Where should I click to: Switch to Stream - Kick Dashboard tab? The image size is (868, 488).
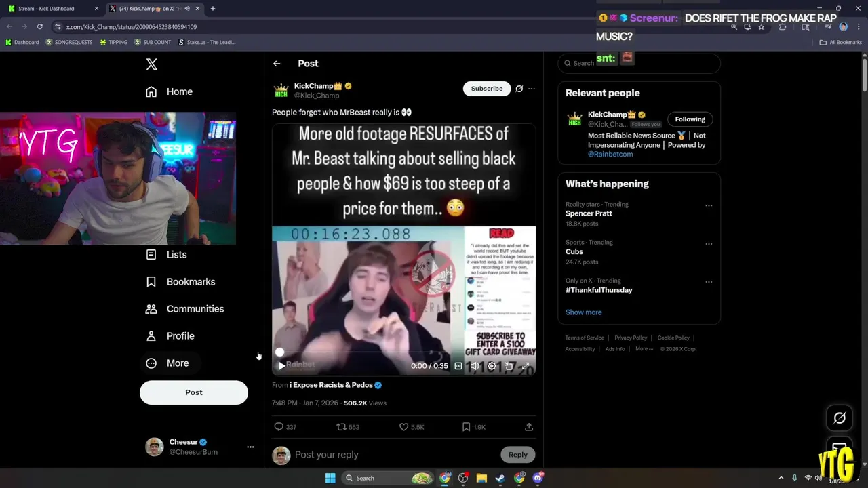(x=46, y=9)
